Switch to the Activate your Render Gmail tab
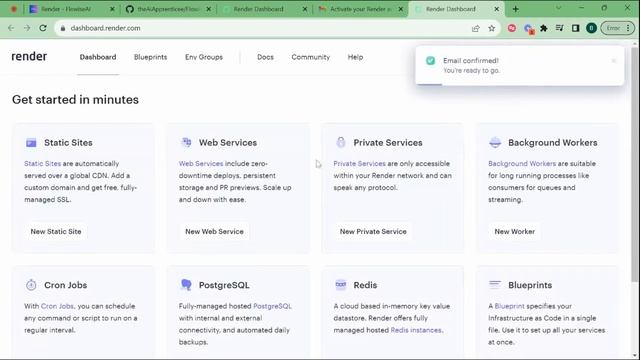Viewport: 640px width, 360px height. coord(361,9)
